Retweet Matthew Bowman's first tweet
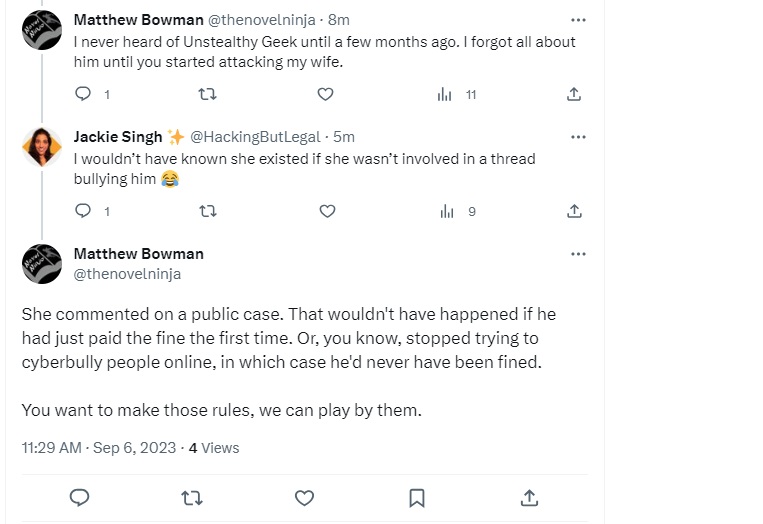 [207, 94]
